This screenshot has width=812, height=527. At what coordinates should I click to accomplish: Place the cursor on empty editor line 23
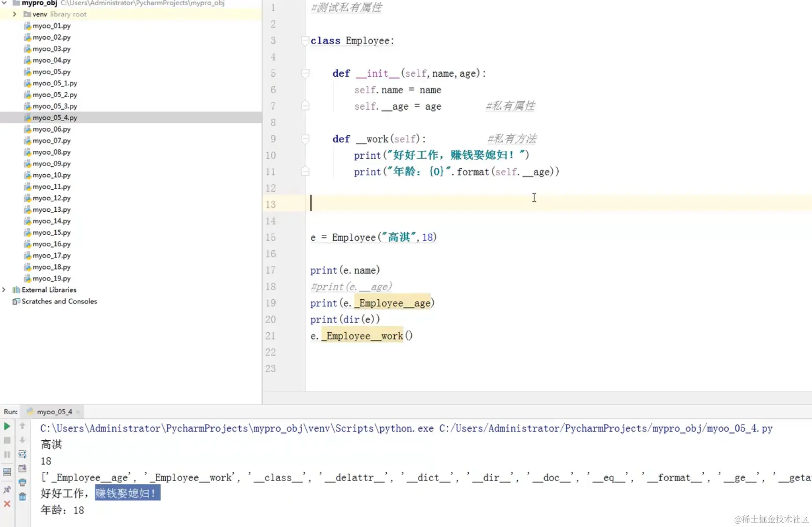(x=558, y=369)
